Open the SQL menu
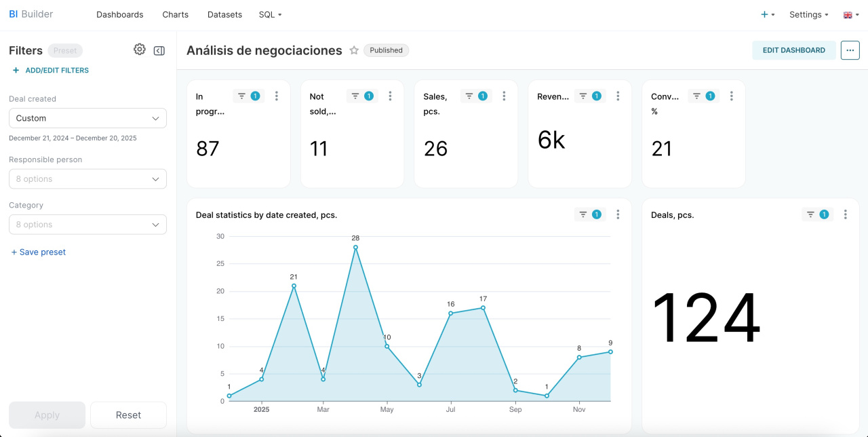Viewport: 868px width, 437px height. [270, 15]
